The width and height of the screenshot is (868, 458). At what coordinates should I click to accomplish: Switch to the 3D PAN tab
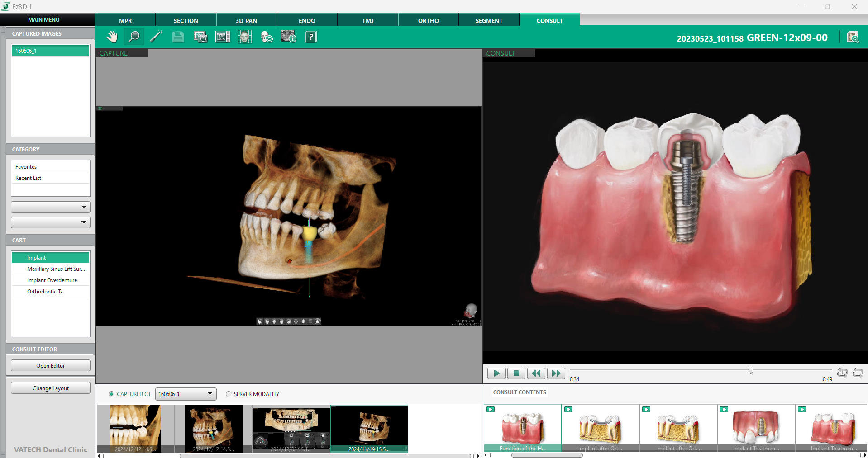pos(246,21)
